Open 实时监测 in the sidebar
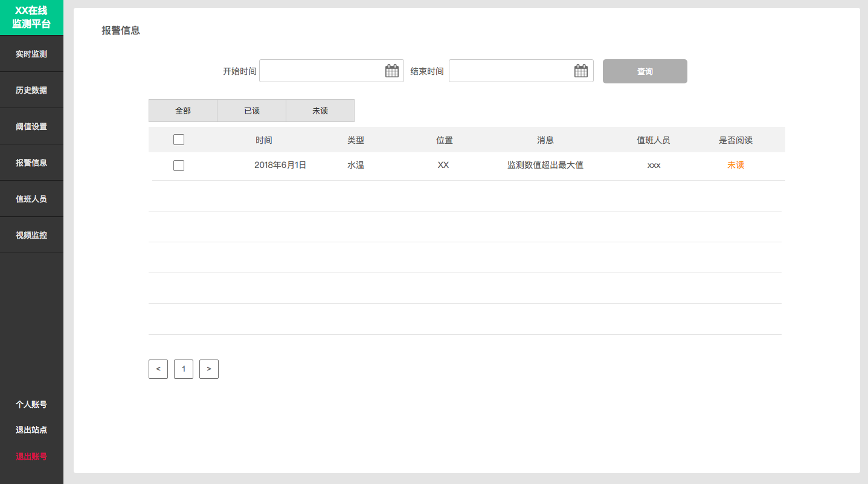 click(x=31, y=54)
